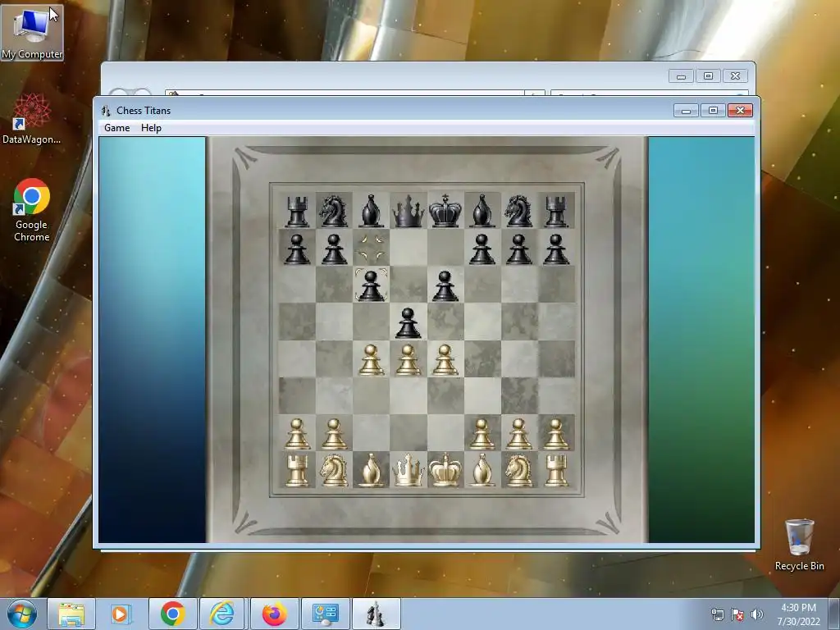Select black rook in top-right corner
Screen dimensions: 840x630
click(556, 211)
